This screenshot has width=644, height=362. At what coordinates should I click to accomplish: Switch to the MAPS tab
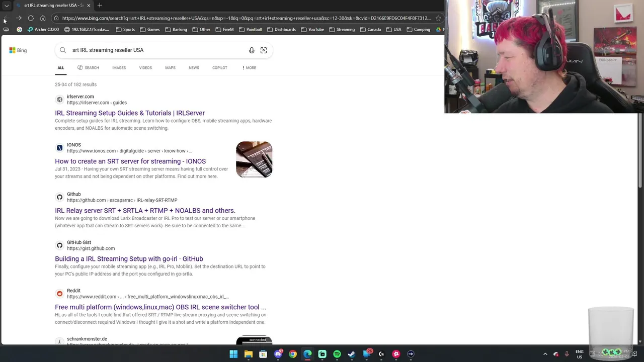coord(170,68)
